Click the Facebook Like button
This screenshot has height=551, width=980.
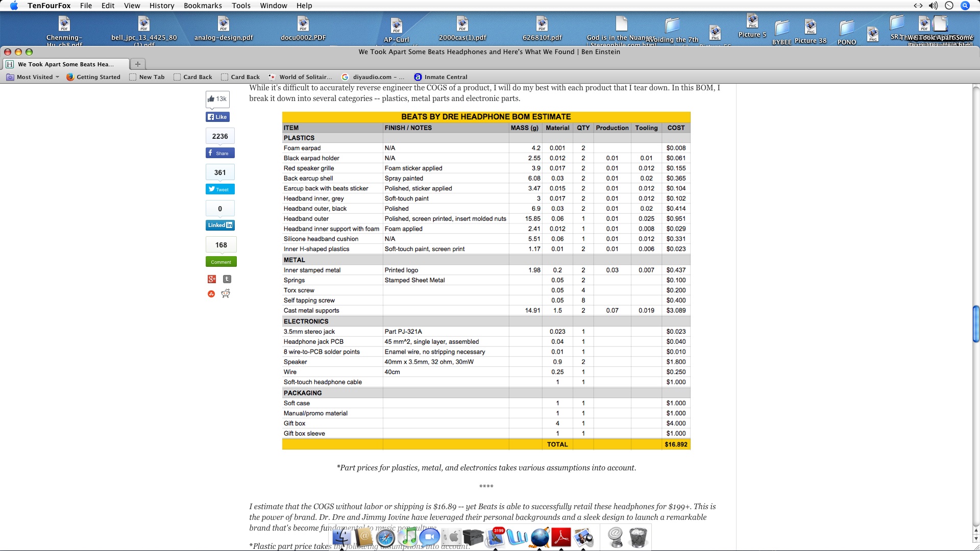pyautogui.click(x=217, y=117)
